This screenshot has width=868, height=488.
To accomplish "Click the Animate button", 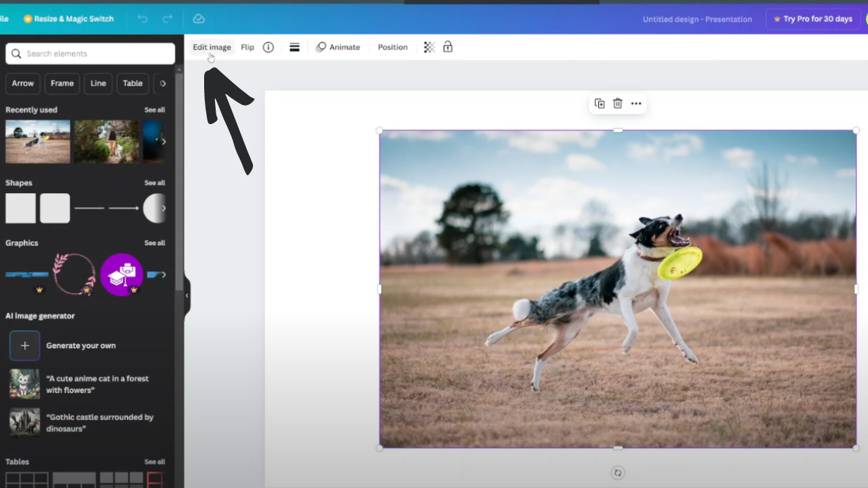I will 338,47.
